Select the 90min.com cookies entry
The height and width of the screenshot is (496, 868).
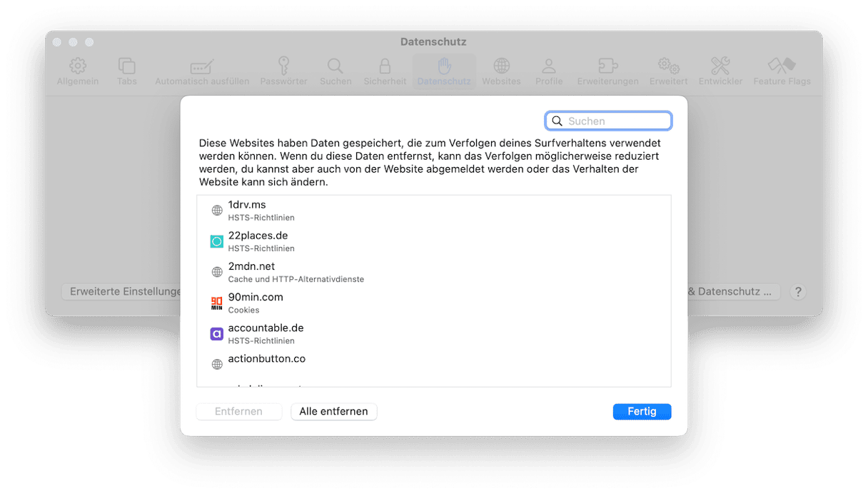coord(434,303)
